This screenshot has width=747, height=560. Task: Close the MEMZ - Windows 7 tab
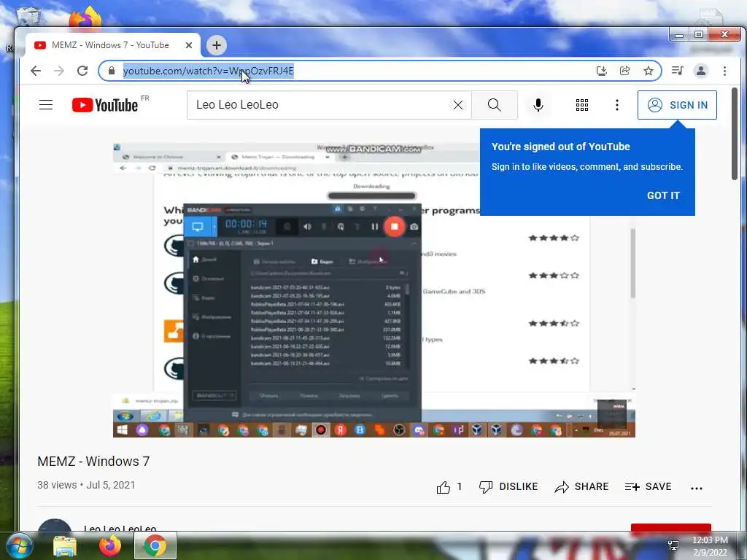coord(189,45)
